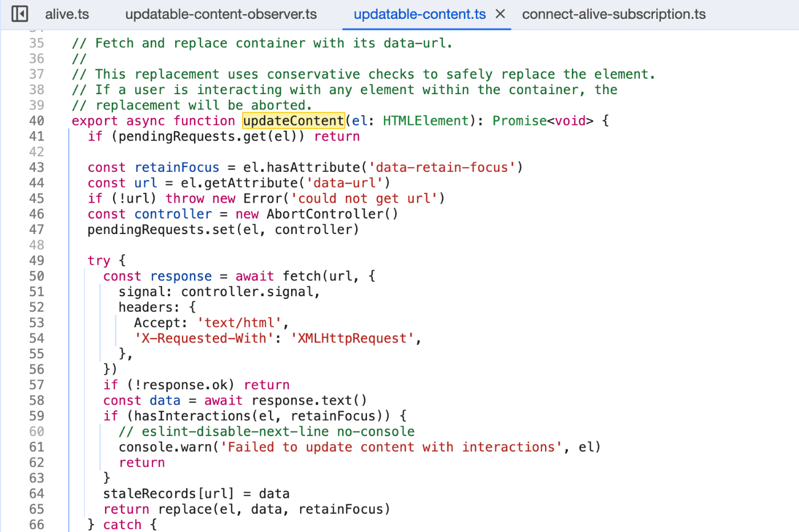This screenshot has width=799, height=532.
Task: Click the 'data-url' string literal
Action: tap(346, 183)
